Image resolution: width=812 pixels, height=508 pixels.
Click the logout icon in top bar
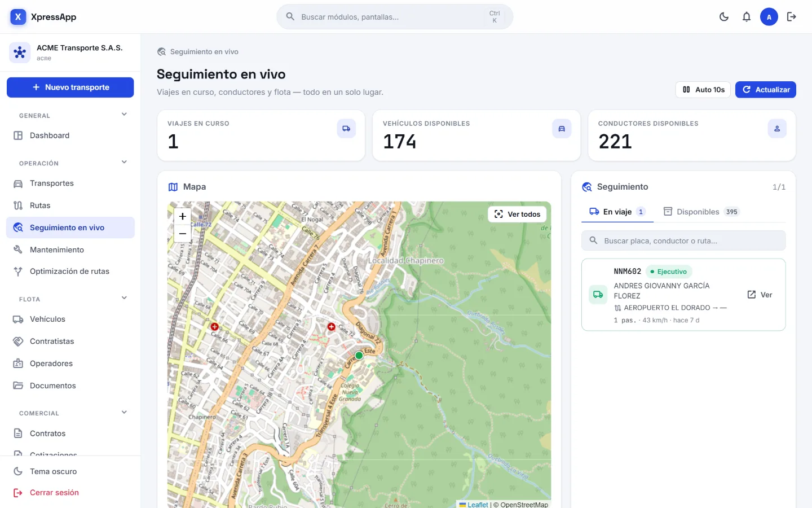tap(792, 17)
